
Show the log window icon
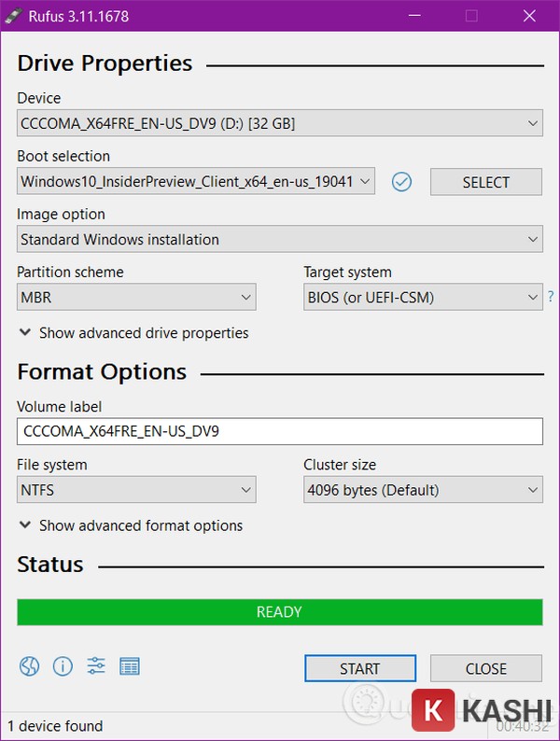click(x=130, y=666)
